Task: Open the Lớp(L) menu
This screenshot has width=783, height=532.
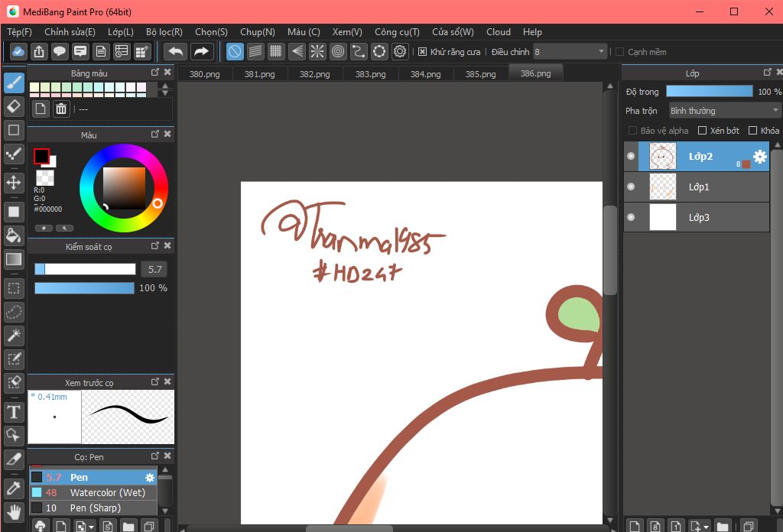Action: tap(121, 32)
